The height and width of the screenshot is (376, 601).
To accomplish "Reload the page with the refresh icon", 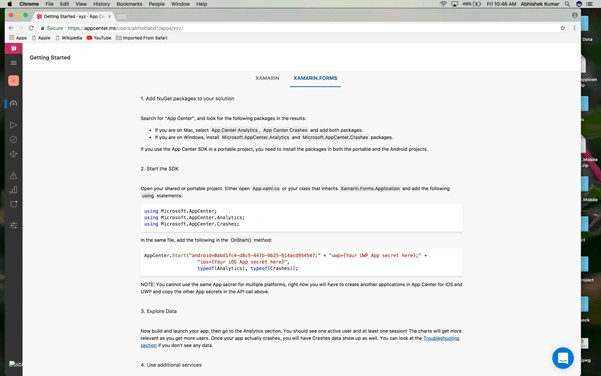I will point(31,28).
